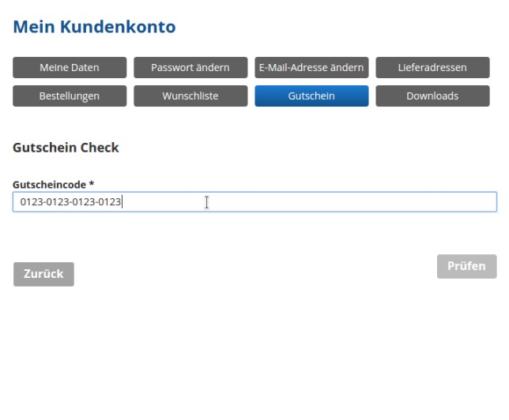View Bestellungen in the account menu
Image resolution: width=509 pixels, height=420 pixels.
click(70, 96)
